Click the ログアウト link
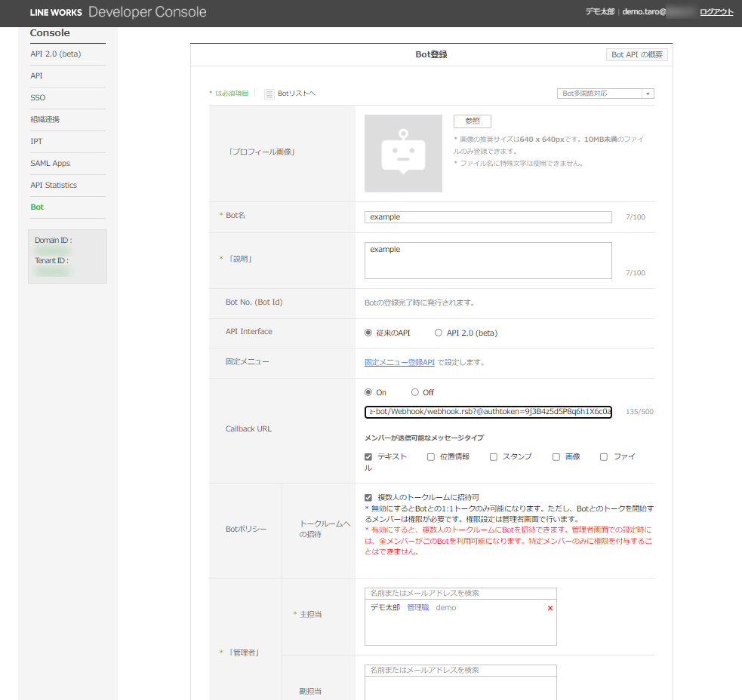Viewport: 742px width, 700px height. coord(716,12)
